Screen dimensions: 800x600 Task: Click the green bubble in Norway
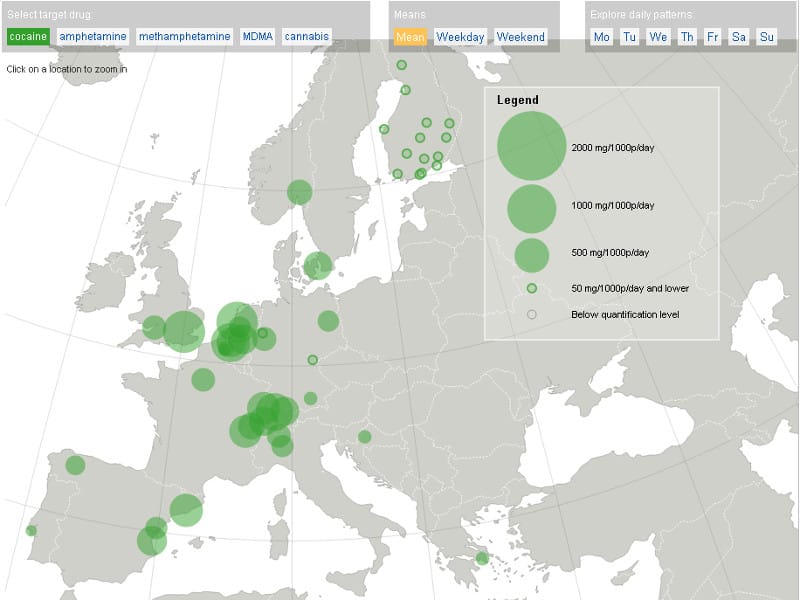(299, 192)
